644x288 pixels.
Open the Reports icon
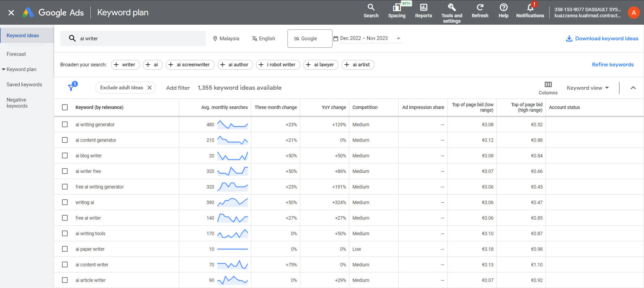[x=423, y=11]
